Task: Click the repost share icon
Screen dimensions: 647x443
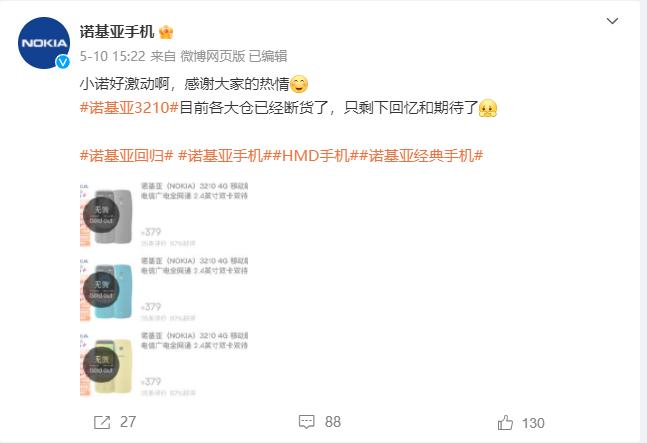Action: tap(102, 422)
